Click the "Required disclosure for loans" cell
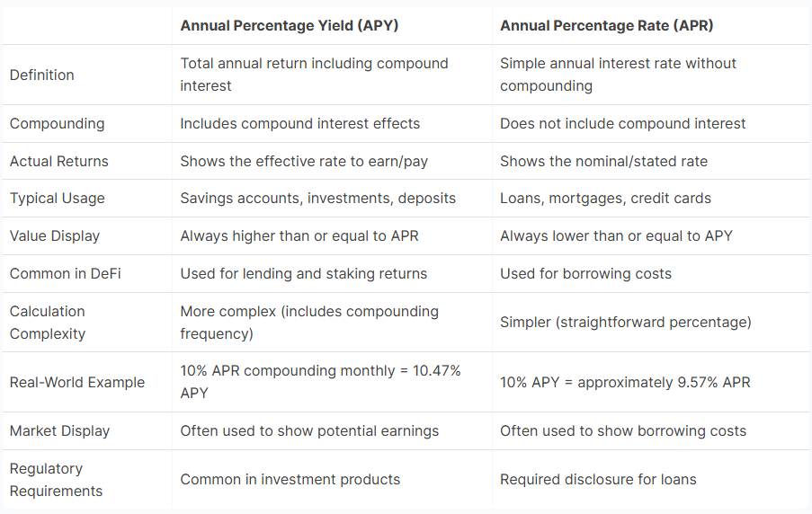812x514 pixels. tap(598, 479)
